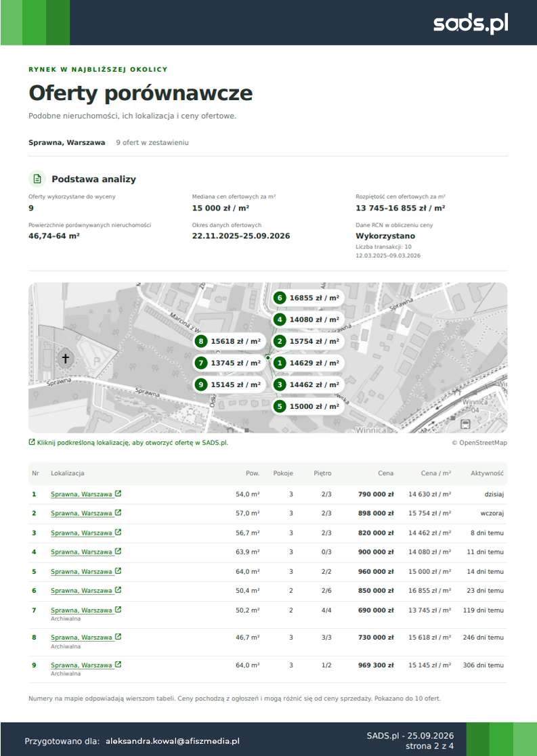Click the Piętro column header
The image size is (537, 756).
(x=322, y=474)
